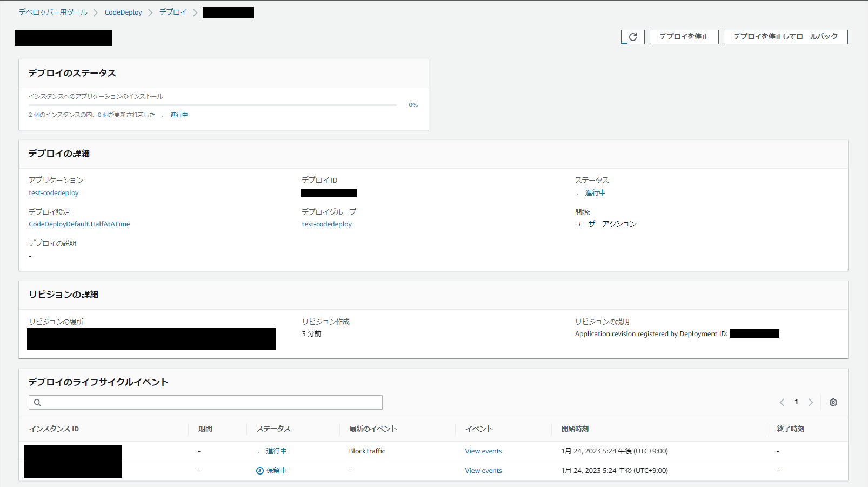The width and height of the screenshot is (868, 487).
Task: Click the in-progress icon in the first instance row
Action: [x=260, y=451]
